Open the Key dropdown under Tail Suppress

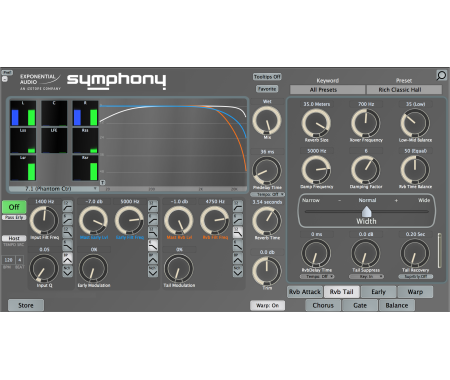click(366, 277)
